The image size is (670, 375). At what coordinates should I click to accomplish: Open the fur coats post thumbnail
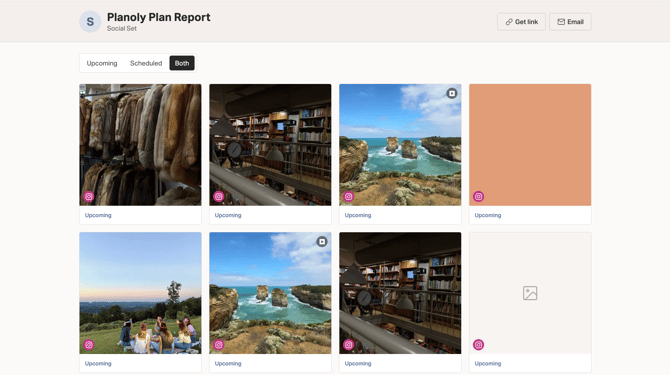click(140, 145)
